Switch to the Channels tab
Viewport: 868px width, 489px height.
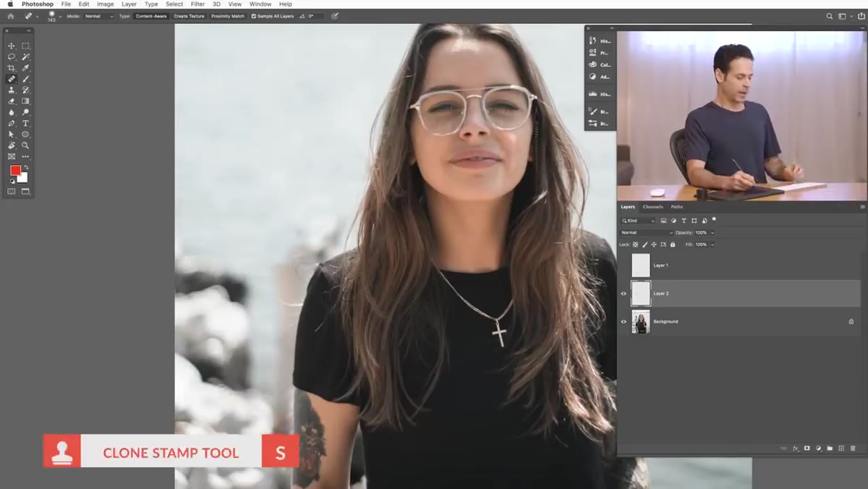[652, 207]
